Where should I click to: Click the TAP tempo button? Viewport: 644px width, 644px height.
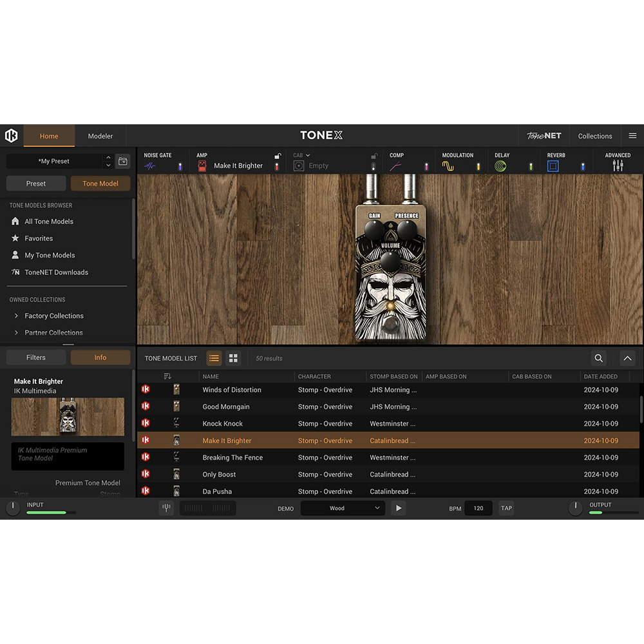(x=506, y=508)
